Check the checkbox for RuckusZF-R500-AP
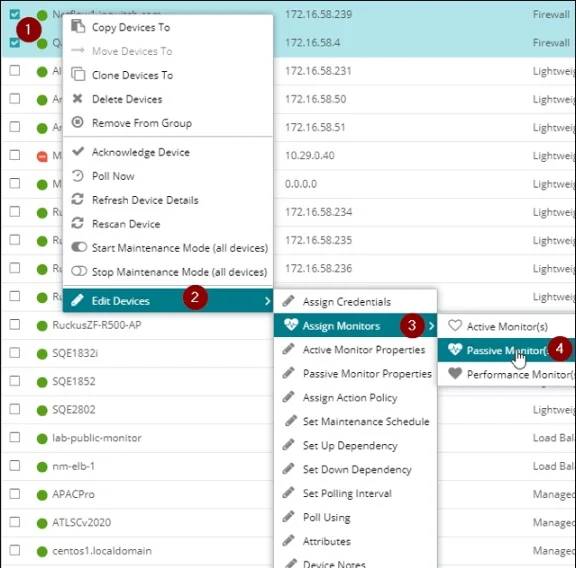576x568 pixels. click(15, 324)
